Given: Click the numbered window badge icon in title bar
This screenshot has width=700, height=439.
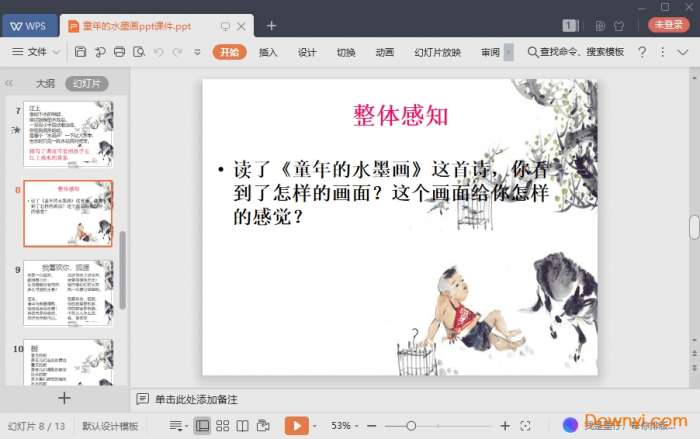Looking at the screenshot, I should point(570,26).
